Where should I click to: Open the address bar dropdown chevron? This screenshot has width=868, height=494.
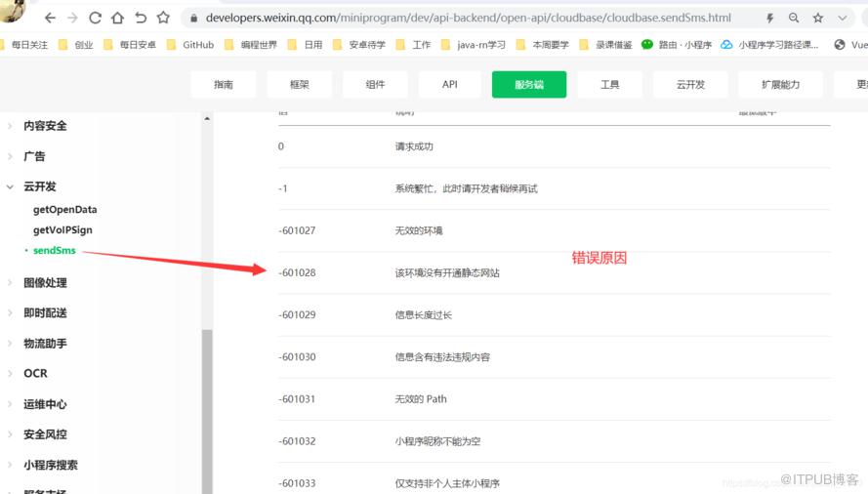tap(843, 19)
